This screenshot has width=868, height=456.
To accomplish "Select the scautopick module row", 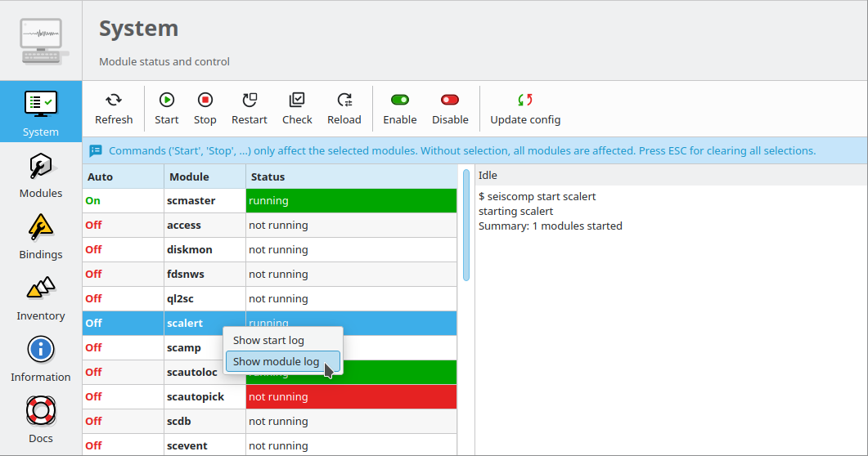I will [x=196, y=396].
